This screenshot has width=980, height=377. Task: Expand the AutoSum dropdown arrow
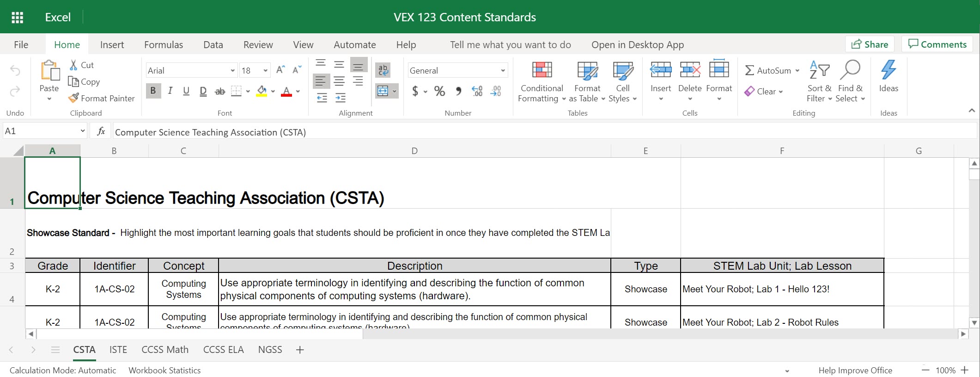pyautogui.click(x=797, y=71)
